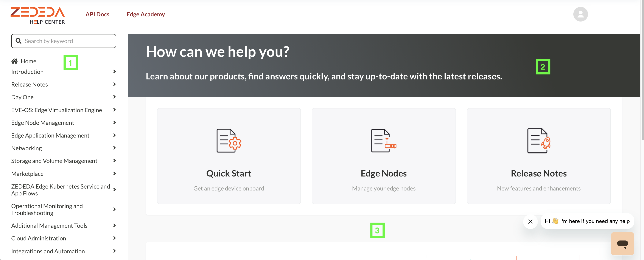Click the Home house icon
Viewport: 644px width, 260px height.
(14, 61)
